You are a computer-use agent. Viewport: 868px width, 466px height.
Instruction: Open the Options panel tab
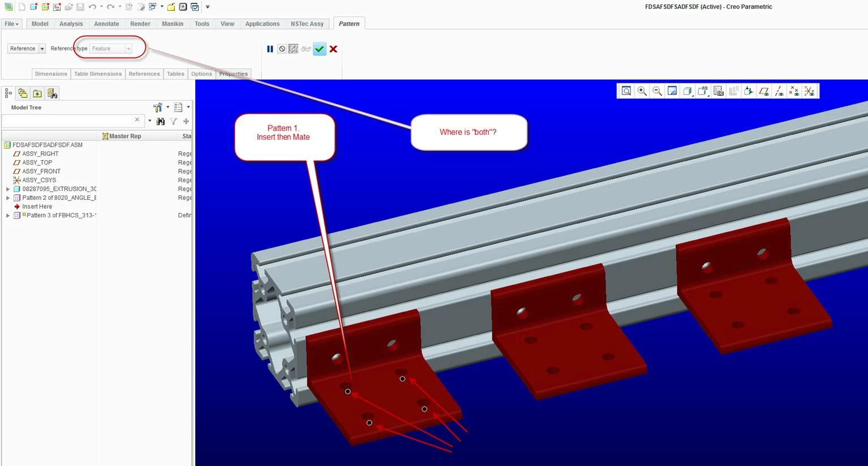click(x=201, y=74)
